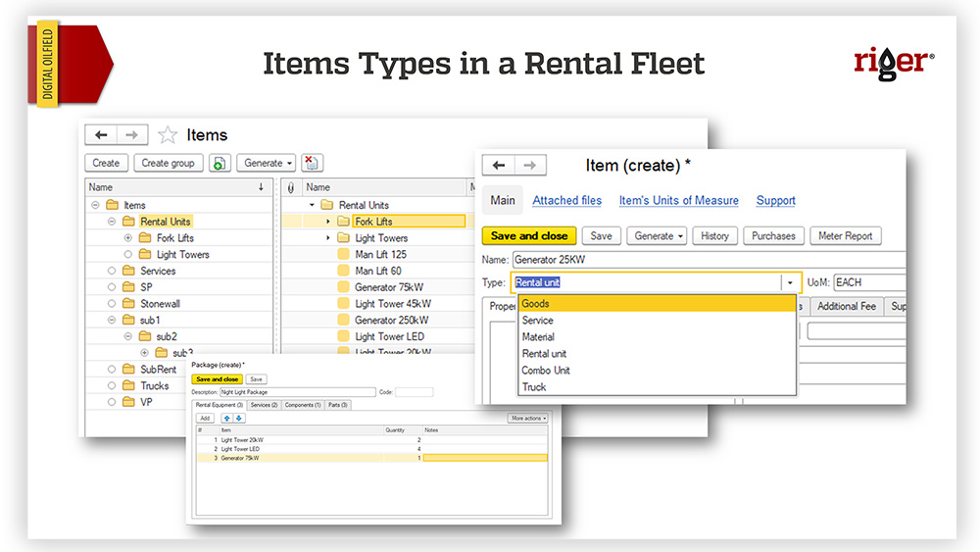Open the Type dropdown arrow

(790, 282)
